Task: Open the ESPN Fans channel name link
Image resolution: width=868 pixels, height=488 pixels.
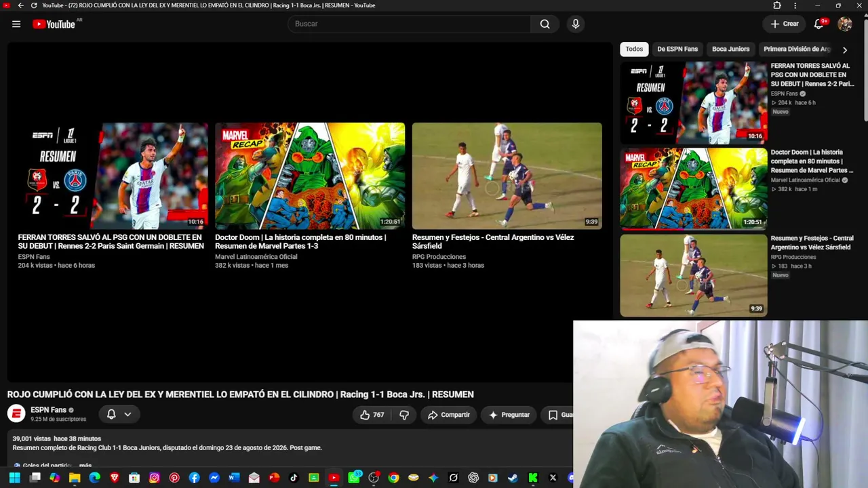Action: 49,410
